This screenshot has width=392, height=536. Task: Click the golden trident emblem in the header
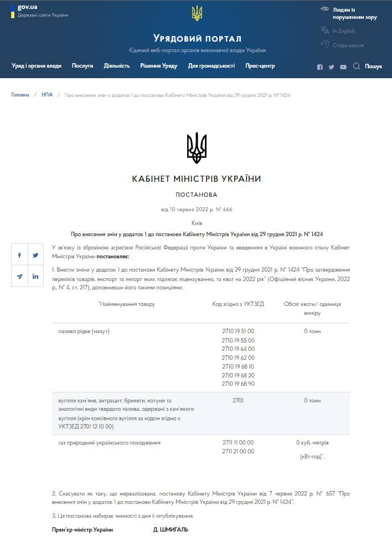[197, 13]
